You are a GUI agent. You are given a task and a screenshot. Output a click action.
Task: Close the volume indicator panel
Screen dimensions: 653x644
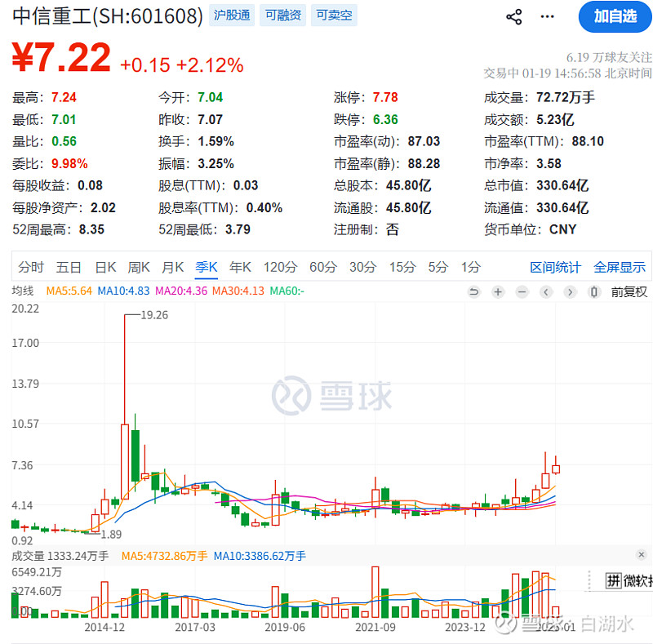click(642, 554)
